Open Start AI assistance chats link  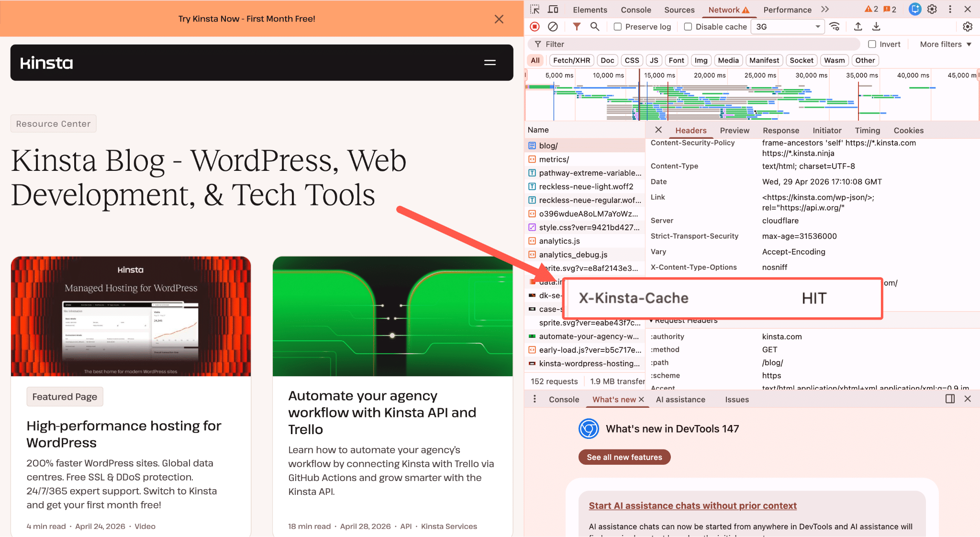pyautogui.click(x=692, y=505)
